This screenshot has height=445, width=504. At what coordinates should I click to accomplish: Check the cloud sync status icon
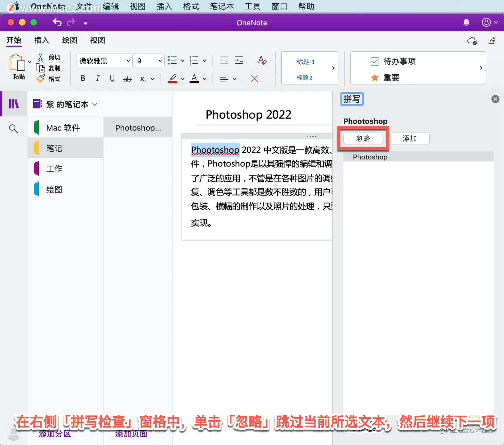click(x=472, y=41)
